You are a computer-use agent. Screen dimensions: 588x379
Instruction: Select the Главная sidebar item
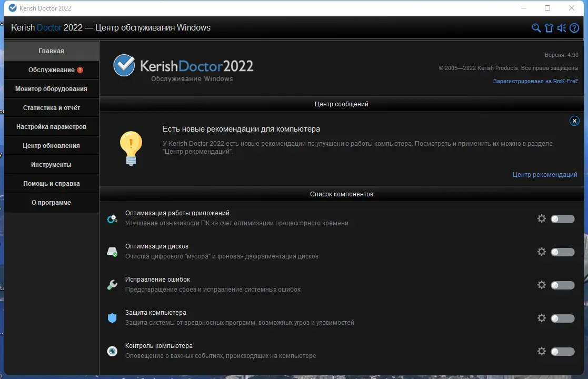point(52,51)
